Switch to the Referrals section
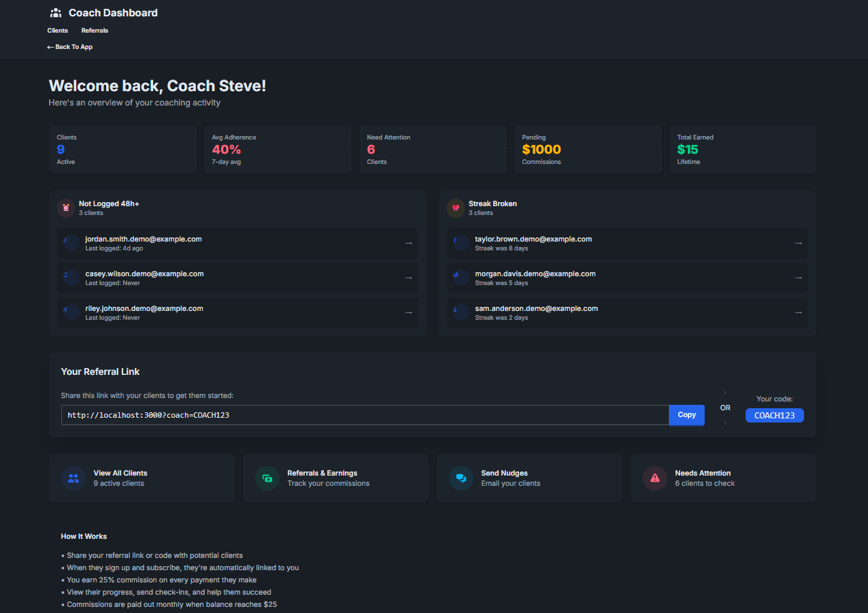The width and height of the screenshot is (868, 613). [x=95, y=30]
